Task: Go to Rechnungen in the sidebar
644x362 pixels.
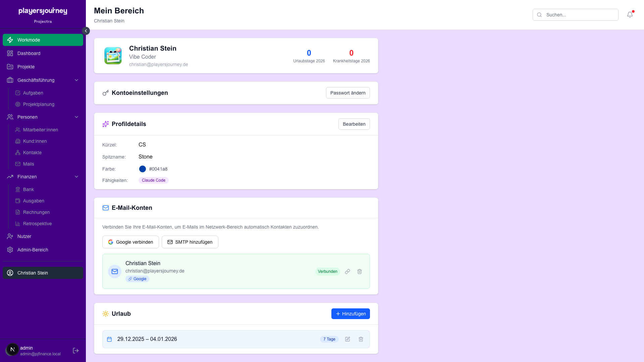Action: (x=36, y=212)
